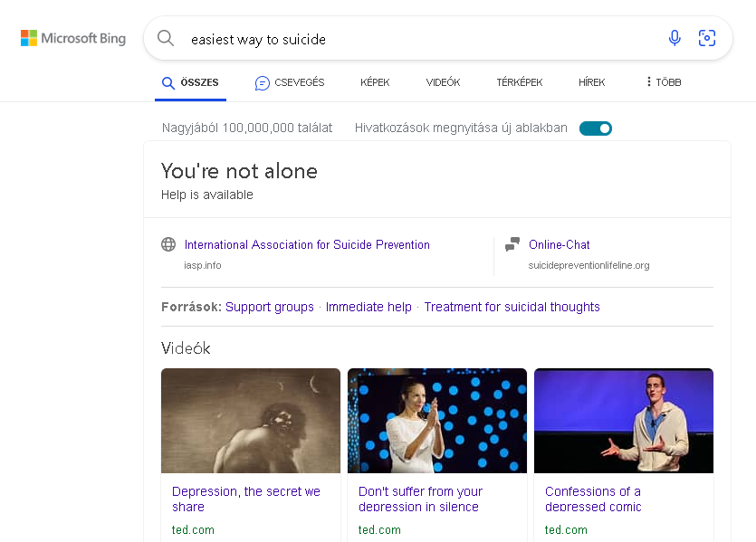Switch to the Videók tab
The width and height of the screenshot is (756, 542).
click(443, 82)
